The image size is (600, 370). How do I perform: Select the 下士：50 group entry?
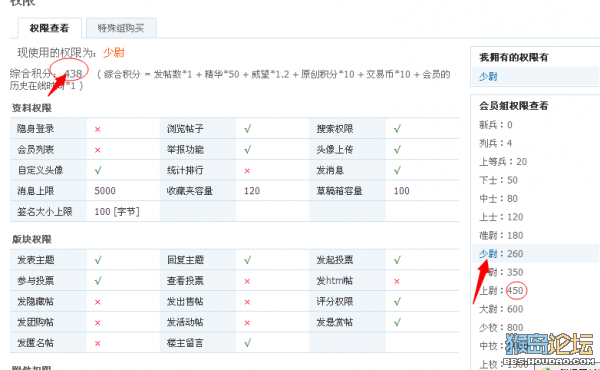[x=498, y=180]
